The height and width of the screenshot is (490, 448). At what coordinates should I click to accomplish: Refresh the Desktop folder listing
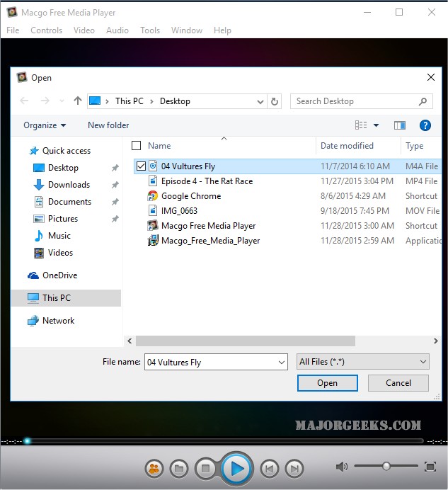coord(275,101)
